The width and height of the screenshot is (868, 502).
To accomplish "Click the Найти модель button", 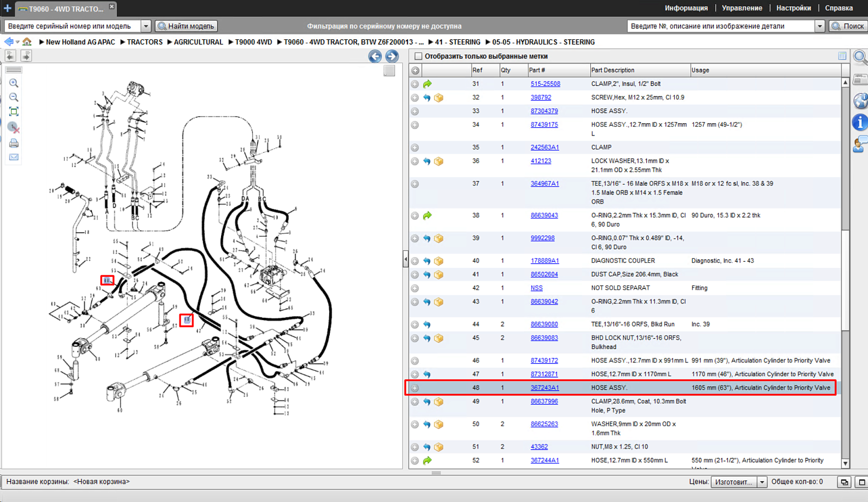I will (x=186, y=26).
